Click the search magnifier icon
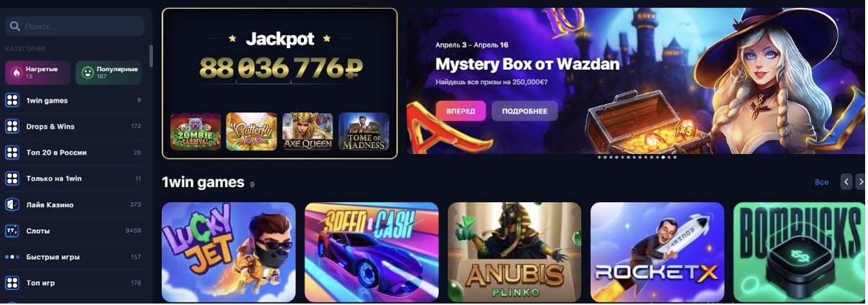Screen dimensions: 868x305 click(14, 27)
